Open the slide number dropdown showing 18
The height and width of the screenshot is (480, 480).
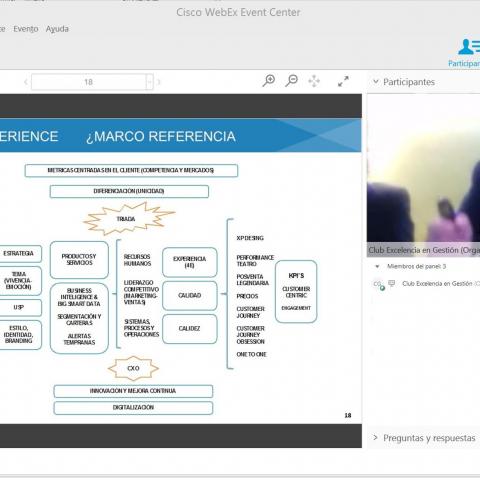point(150,82)
